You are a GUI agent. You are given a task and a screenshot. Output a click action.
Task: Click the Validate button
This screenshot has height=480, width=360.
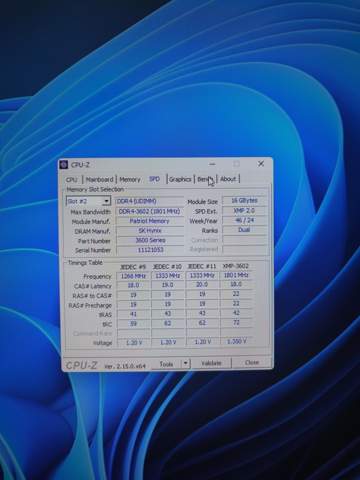(x=211, y=363)
